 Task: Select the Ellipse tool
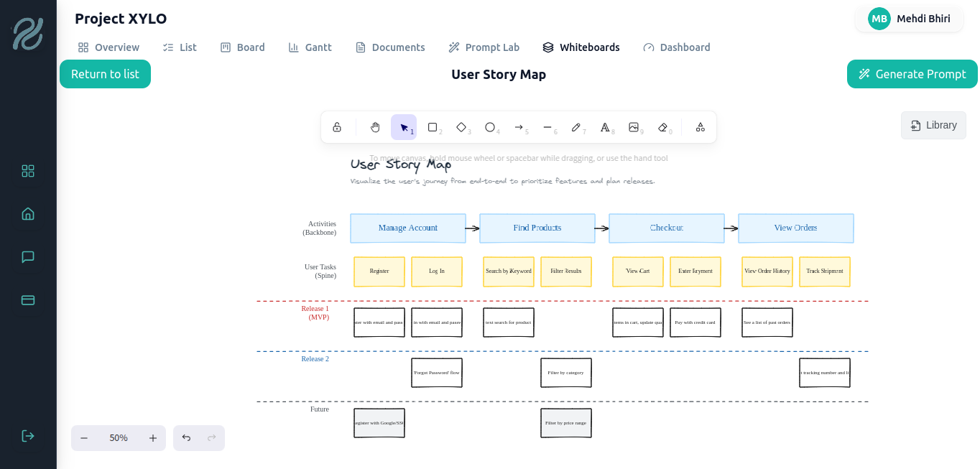tap(490, 127)
